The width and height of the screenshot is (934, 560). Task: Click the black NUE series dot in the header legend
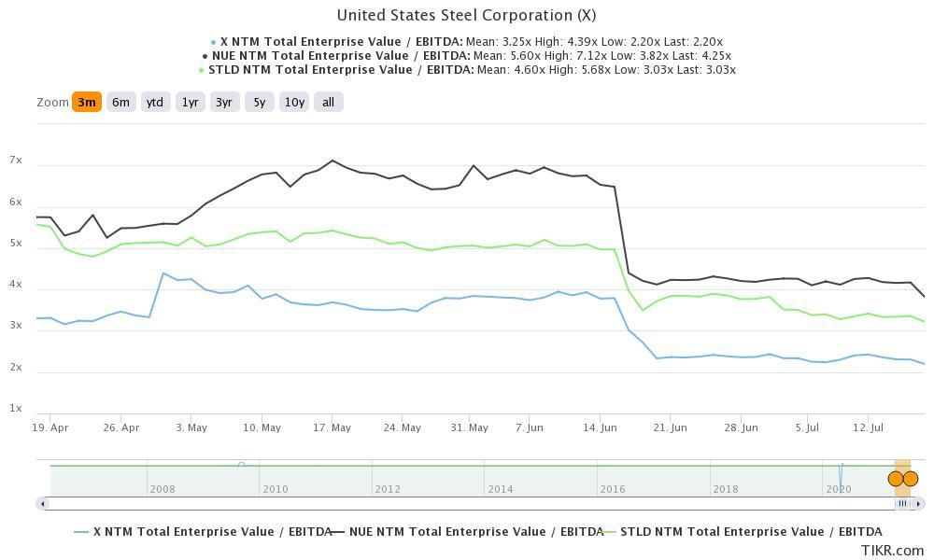tap(205, 55)
